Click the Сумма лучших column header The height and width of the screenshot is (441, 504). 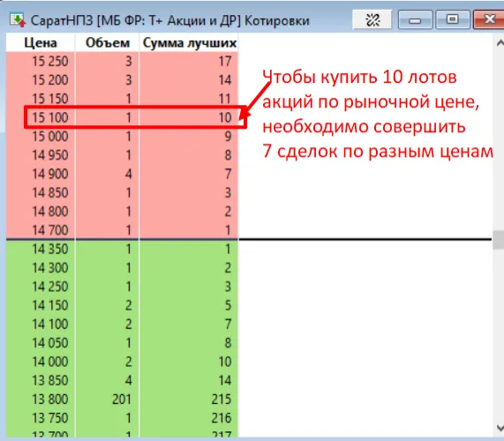189,42
